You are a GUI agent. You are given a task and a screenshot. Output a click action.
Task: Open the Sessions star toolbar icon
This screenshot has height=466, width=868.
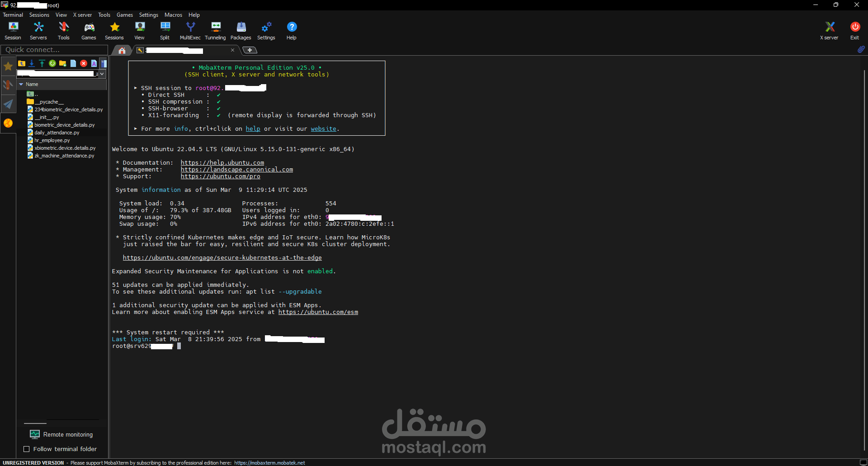point(114,31)
